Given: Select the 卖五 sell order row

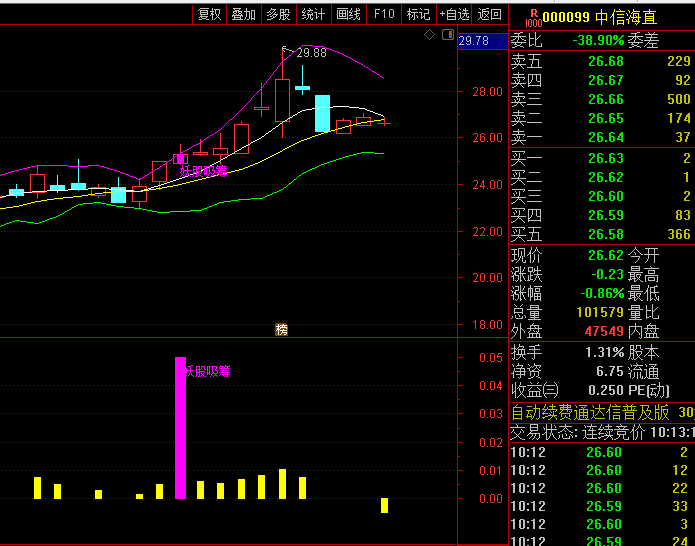Looking at the screenshot, I should click(x=602, y=61).
